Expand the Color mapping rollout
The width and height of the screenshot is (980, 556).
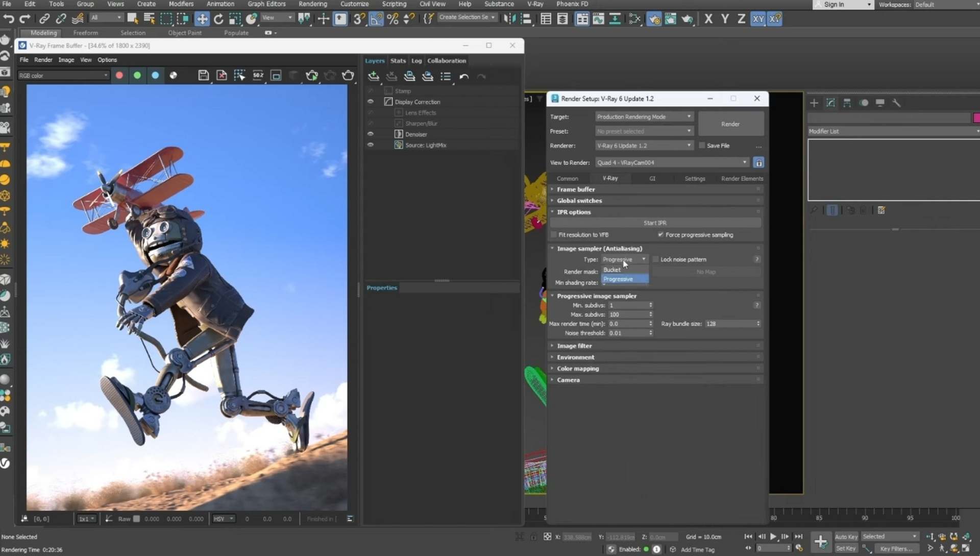[577, 368]
